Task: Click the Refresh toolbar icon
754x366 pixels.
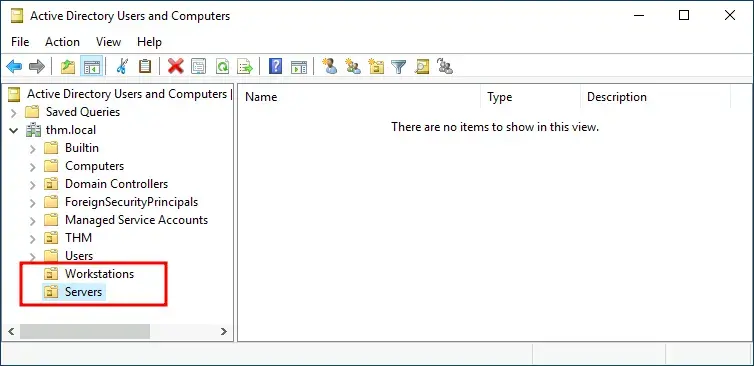Action: 222,66
